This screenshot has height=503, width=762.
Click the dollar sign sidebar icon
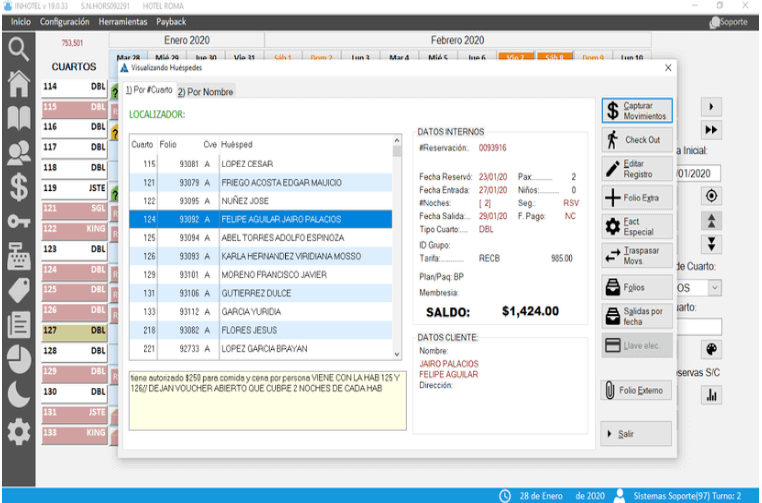(18, 186)
